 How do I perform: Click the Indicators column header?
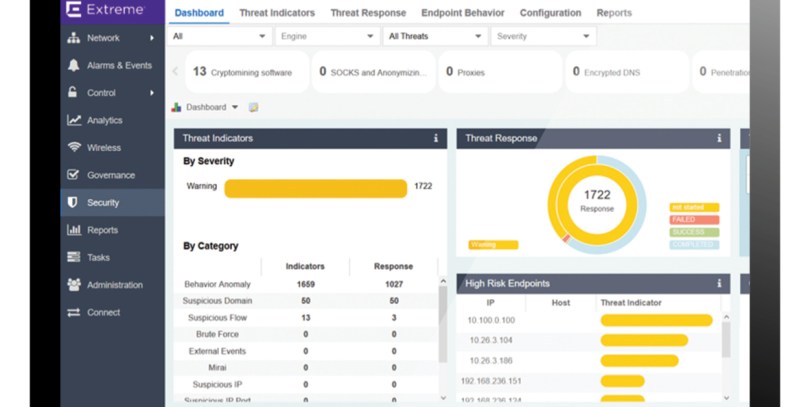point(305,267)
